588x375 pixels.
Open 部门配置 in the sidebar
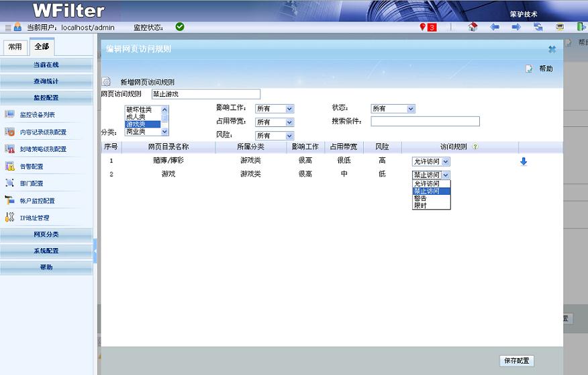(32, 183)
